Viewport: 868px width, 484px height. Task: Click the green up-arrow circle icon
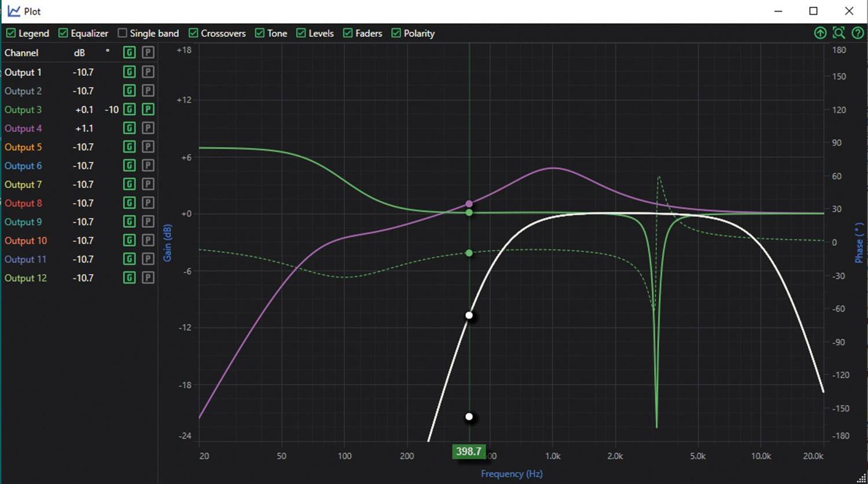click(820, 33)
